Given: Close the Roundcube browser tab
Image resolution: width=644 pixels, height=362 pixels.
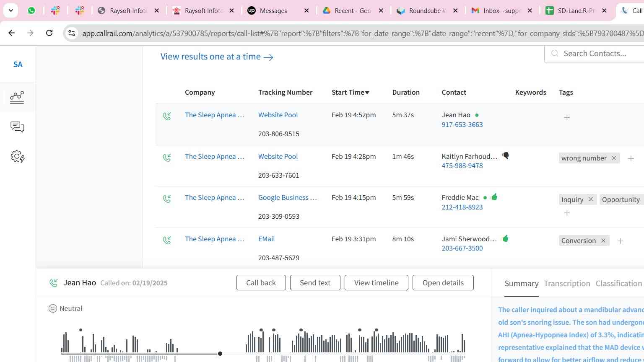Looking at the screenshot, I should coord(455,10).
